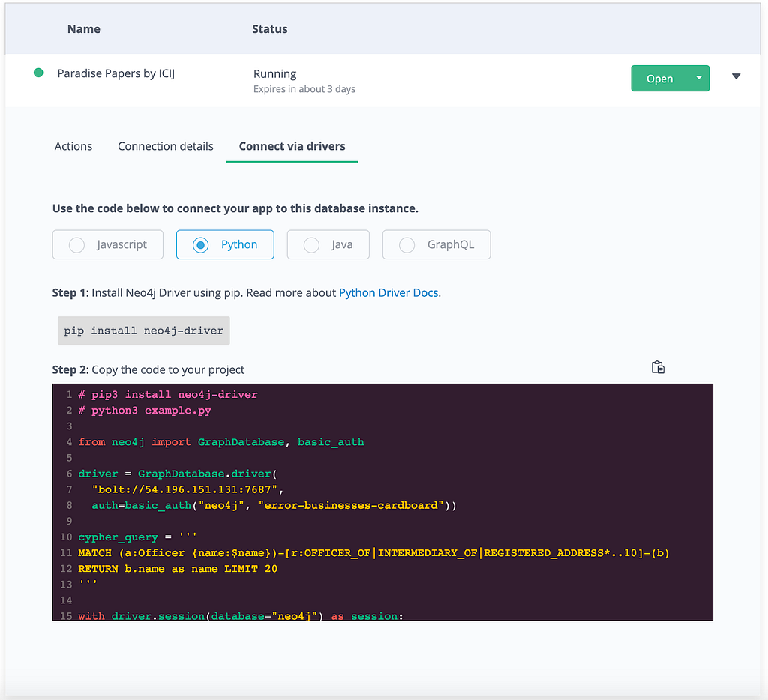Select the Java radio option
This screenshot has width=768, height=700.
pyautogui.click(x=328, y=244)
